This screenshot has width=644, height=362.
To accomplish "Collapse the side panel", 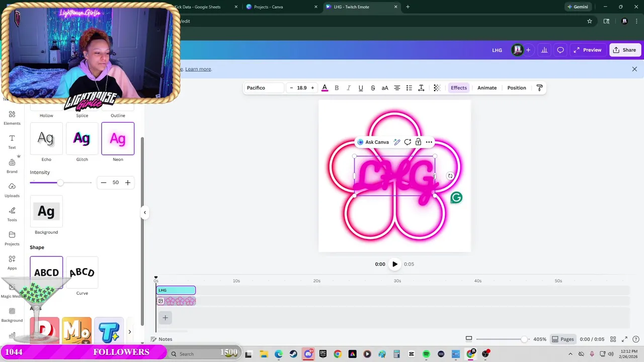I will click(145, 213).
